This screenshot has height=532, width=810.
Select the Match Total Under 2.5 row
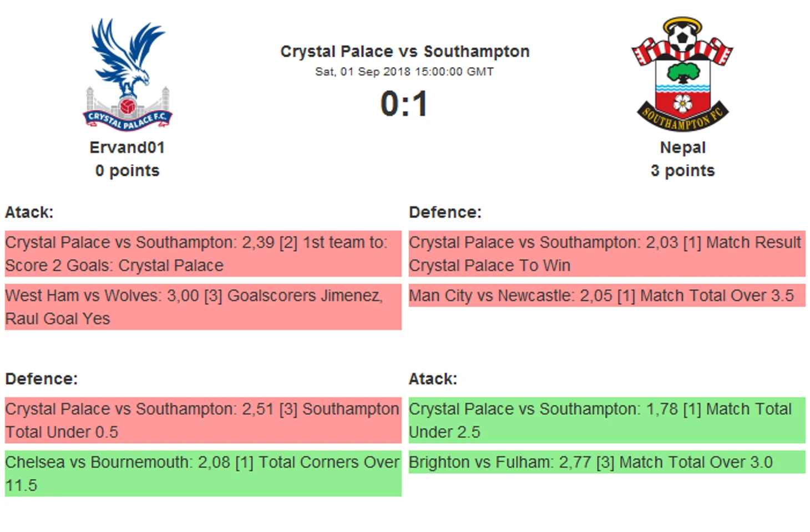click(x=607, y=420)
